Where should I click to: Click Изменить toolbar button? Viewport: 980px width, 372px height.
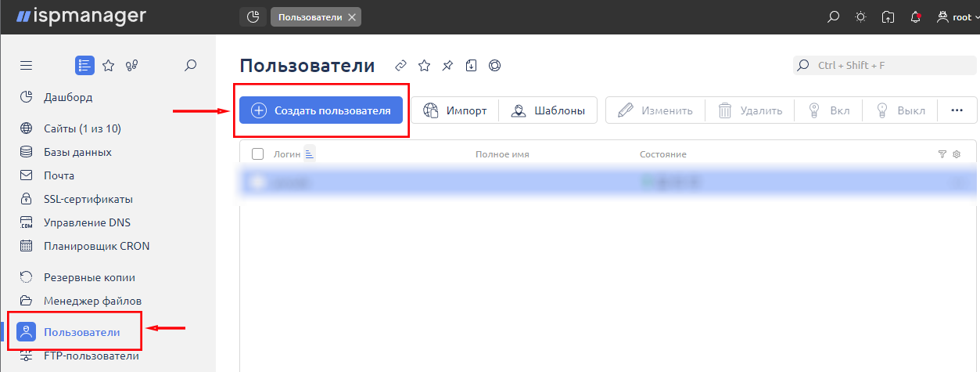click(x=655, y=110)
